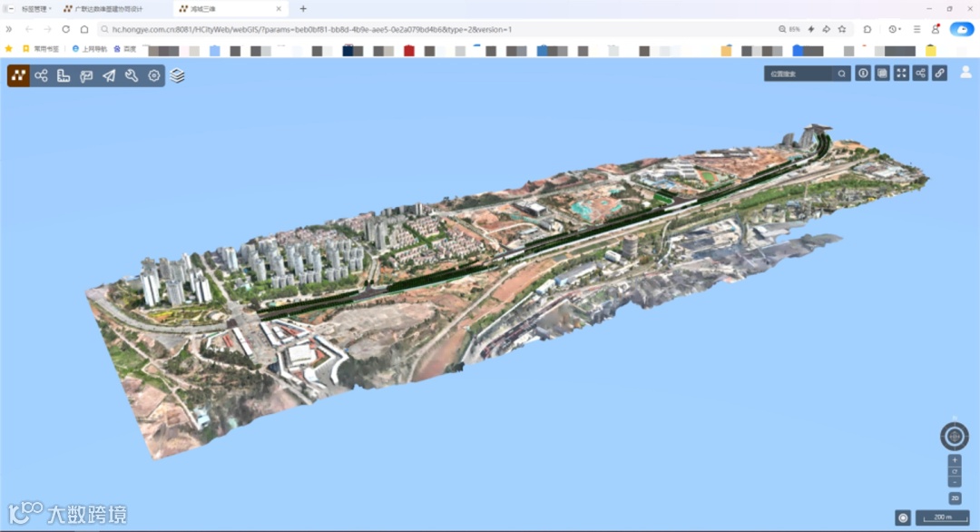Open the layers stack panel

[x=178, y=75]
